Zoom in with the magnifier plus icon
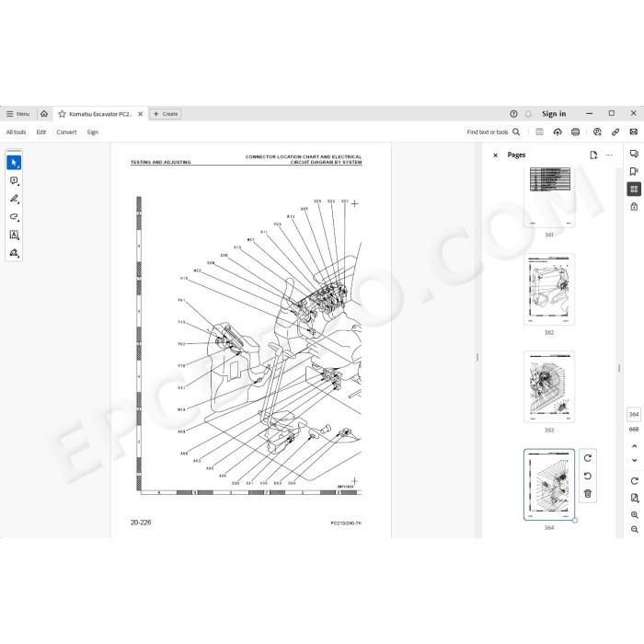The height and width of the screenshot is (644, 644). click(634, 514)
